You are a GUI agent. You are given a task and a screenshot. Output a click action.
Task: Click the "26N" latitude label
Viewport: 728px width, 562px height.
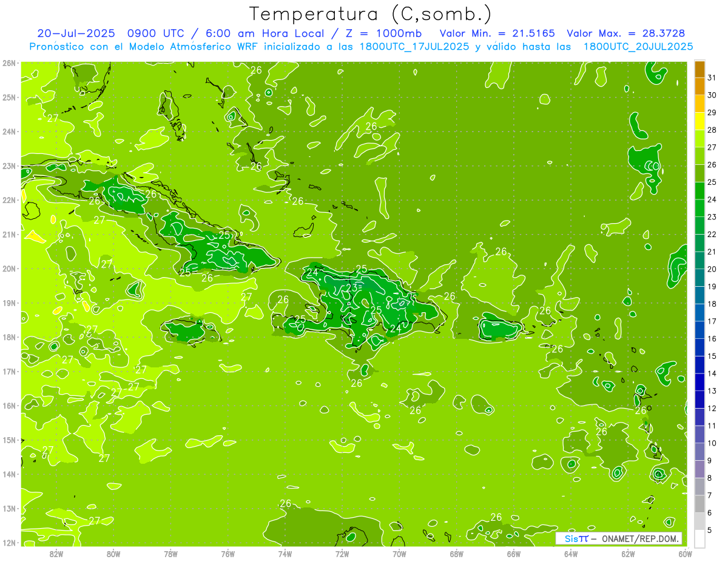9,63
